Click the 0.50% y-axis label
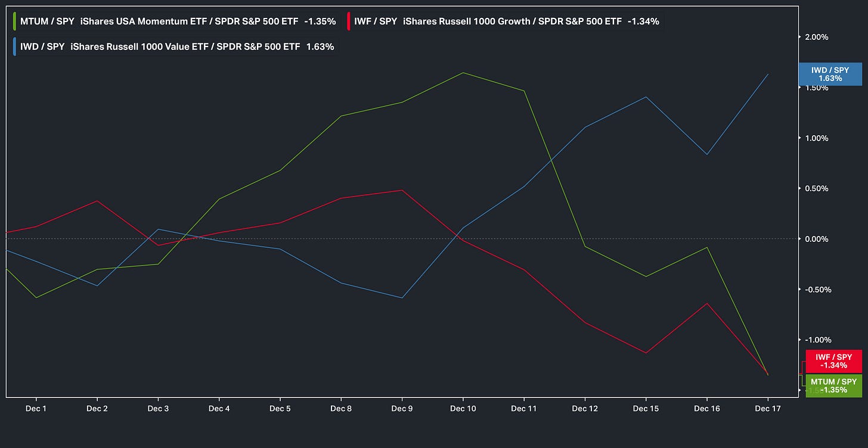868x448 pixels. click(816, 188)
